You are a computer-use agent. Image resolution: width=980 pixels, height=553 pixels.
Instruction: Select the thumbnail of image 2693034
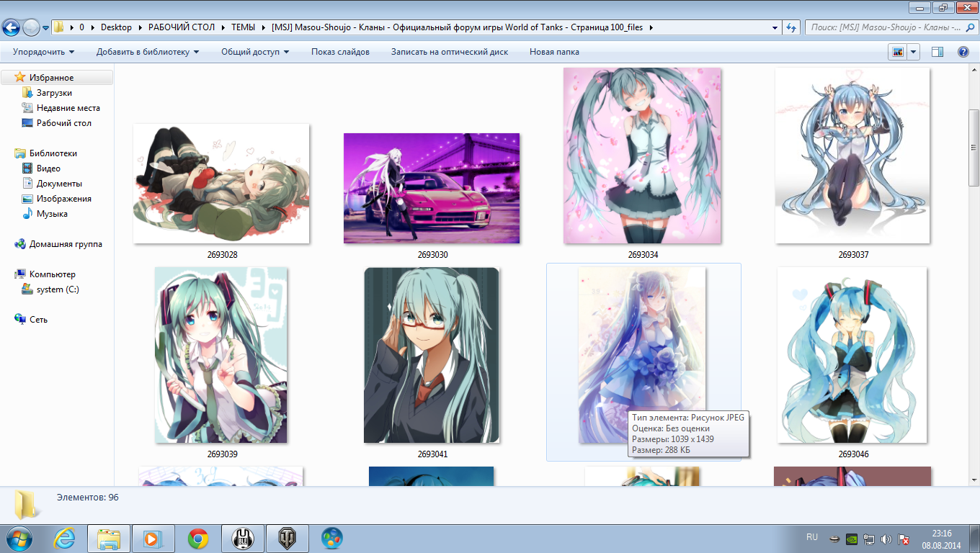pos(643,156)
